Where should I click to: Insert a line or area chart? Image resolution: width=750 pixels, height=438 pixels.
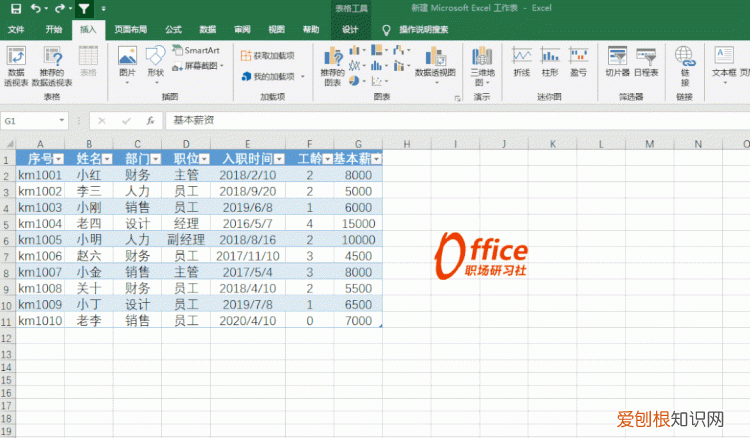point(357,66)
